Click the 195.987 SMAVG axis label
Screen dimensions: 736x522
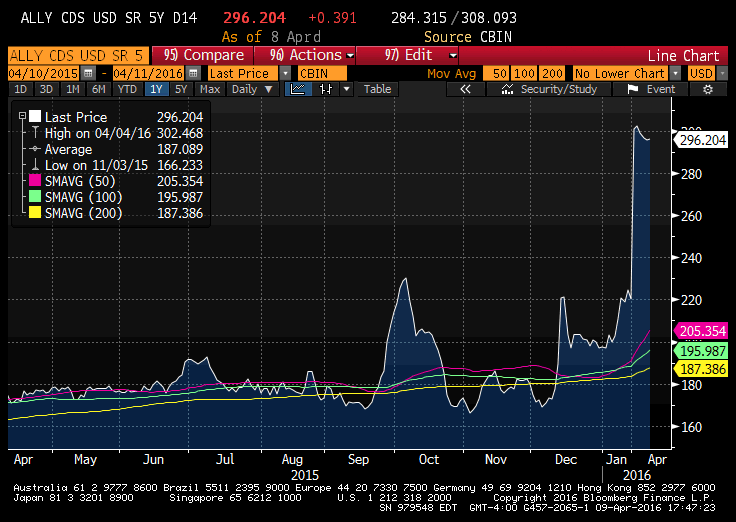tap(701, 351)
